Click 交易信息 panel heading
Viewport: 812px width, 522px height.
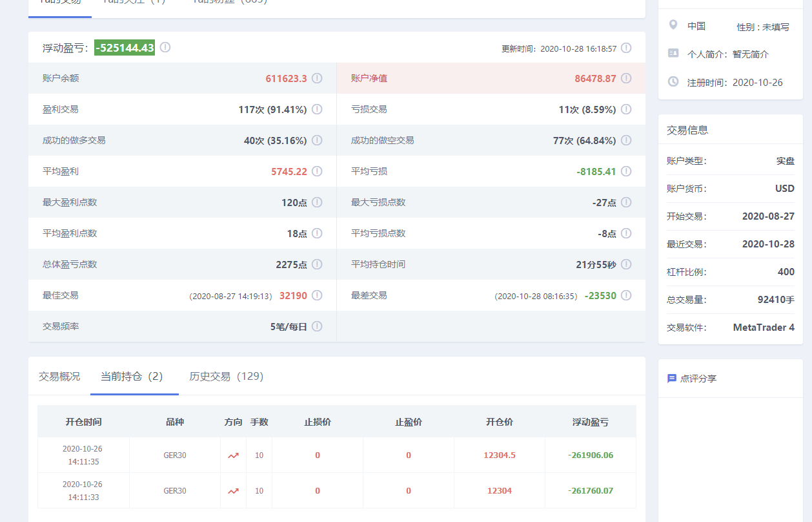click(687, 130)
